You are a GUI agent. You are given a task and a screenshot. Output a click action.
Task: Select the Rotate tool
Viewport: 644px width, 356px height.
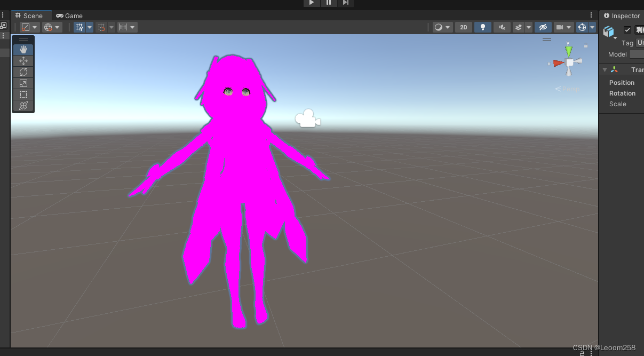click(23, 72)
